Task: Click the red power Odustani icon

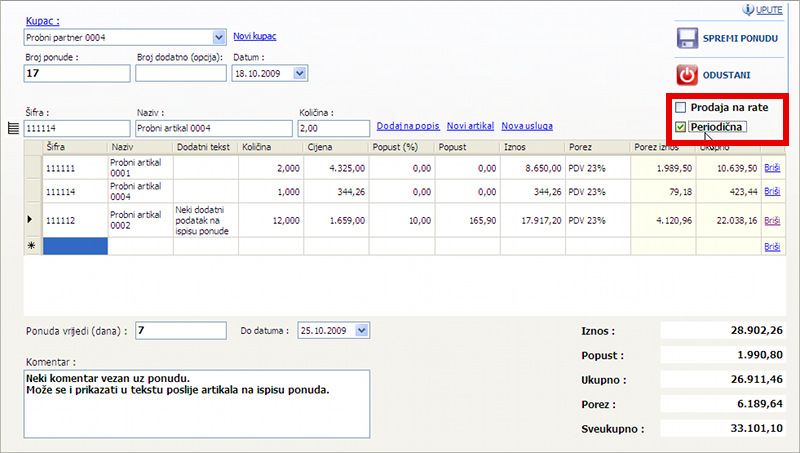Action: [687, 75]
